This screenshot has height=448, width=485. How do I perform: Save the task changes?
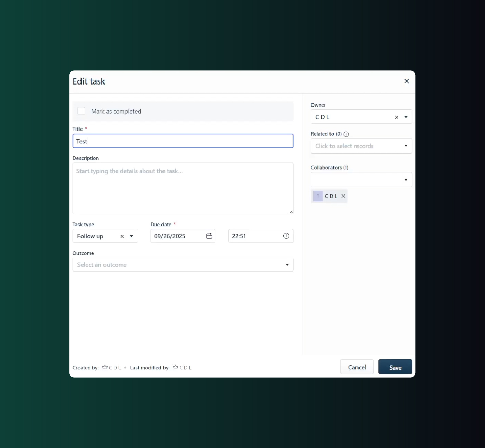tap(395, 367)
